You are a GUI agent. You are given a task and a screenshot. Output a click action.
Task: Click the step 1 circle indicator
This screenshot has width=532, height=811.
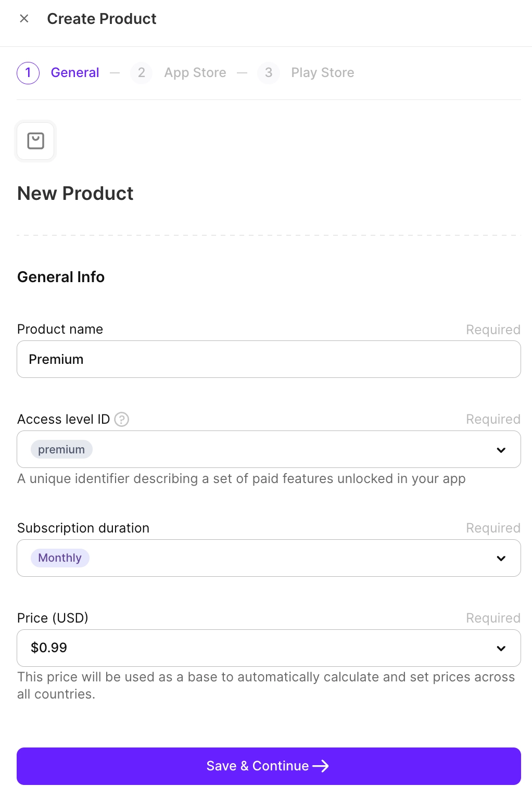pyautogui.click(x=28, y=72)
